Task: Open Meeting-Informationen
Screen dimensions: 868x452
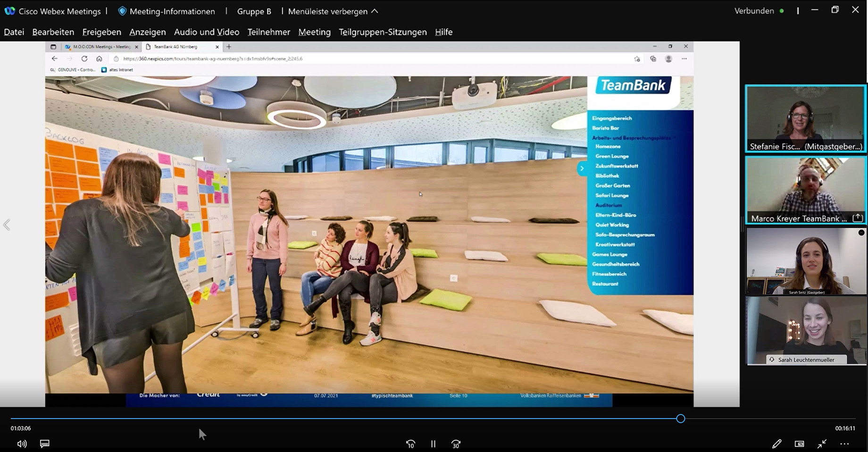Action: (x=167, y=11)
